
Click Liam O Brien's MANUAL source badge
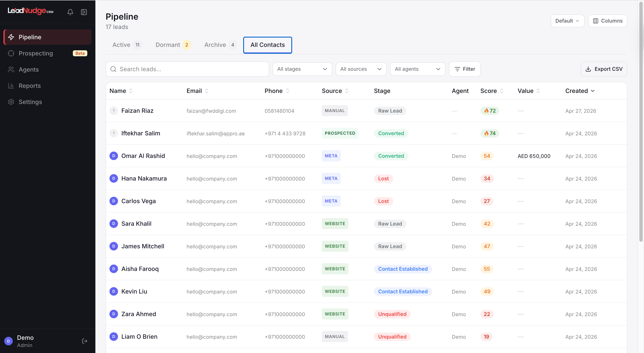point(335,337)
